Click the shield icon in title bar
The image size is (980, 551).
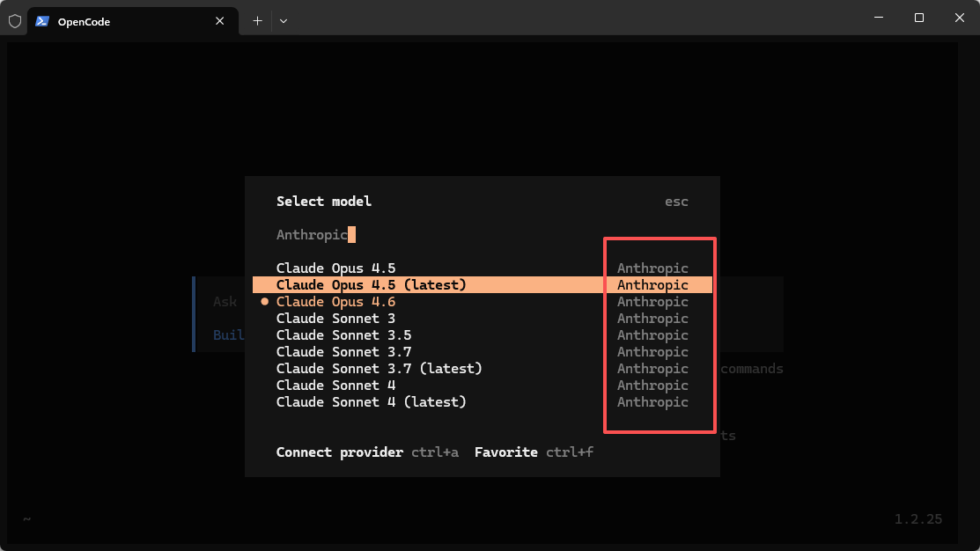tap(15, 21)
